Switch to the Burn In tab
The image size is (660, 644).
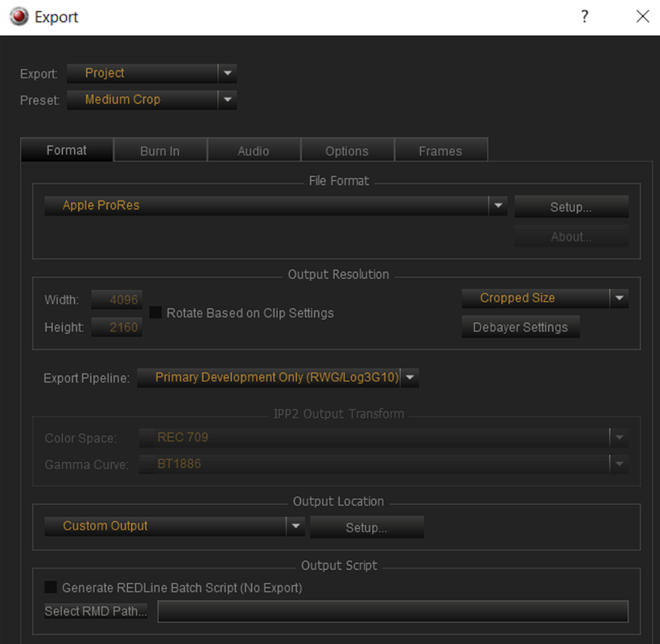pos(160,151)
